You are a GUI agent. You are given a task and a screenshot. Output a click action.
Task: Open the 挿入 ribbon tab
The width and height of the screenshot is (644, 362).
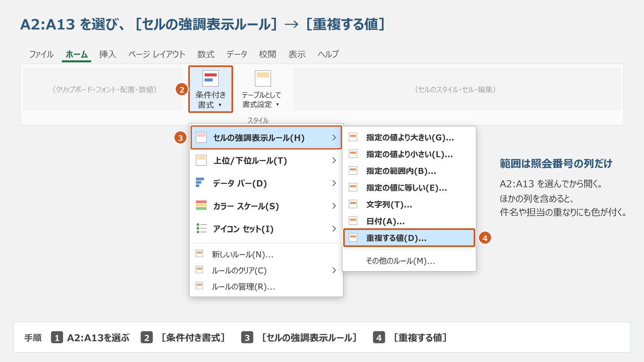(x=107, y=54)
